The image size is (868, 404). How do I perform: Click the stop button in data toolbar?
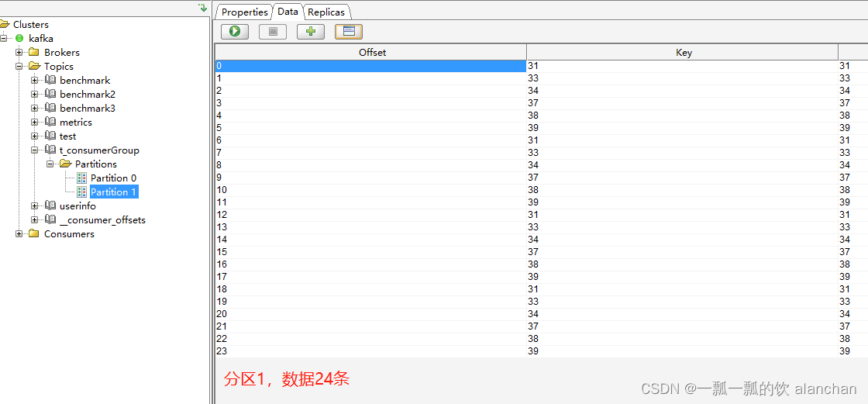point(273,32)
